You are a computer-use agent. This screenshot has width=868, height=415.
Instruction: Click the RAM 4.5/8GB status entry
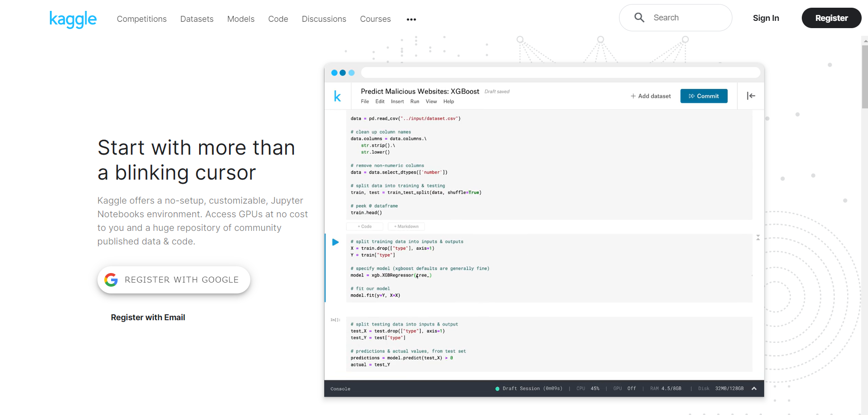(666, 389)
